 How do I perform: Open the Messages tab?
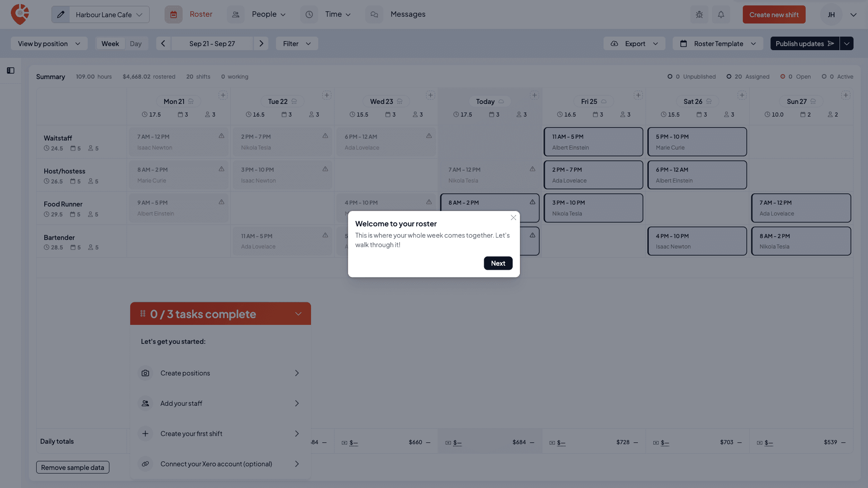coord(408,14)
